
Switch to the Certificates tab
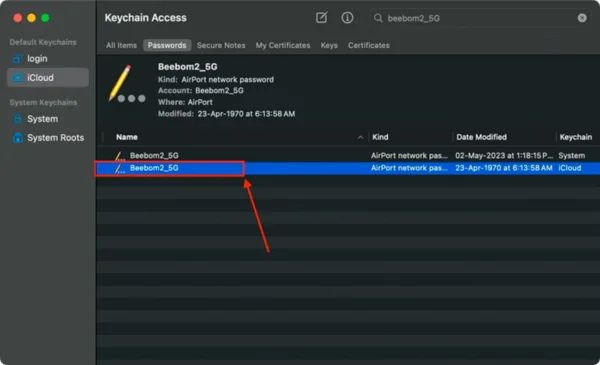(369, 45)
